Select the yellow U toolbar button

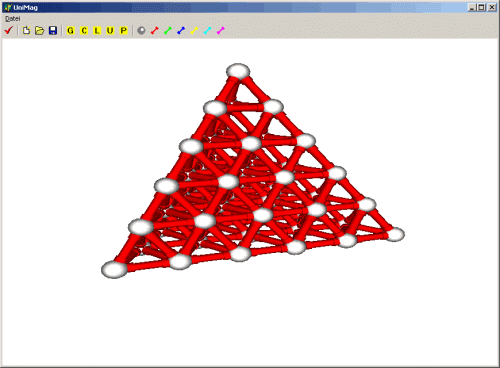[x=110, y=30]
